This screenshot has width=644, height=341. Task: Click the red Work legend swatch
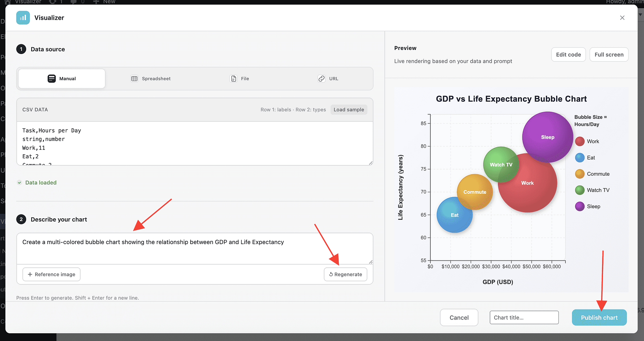point(580,141)
